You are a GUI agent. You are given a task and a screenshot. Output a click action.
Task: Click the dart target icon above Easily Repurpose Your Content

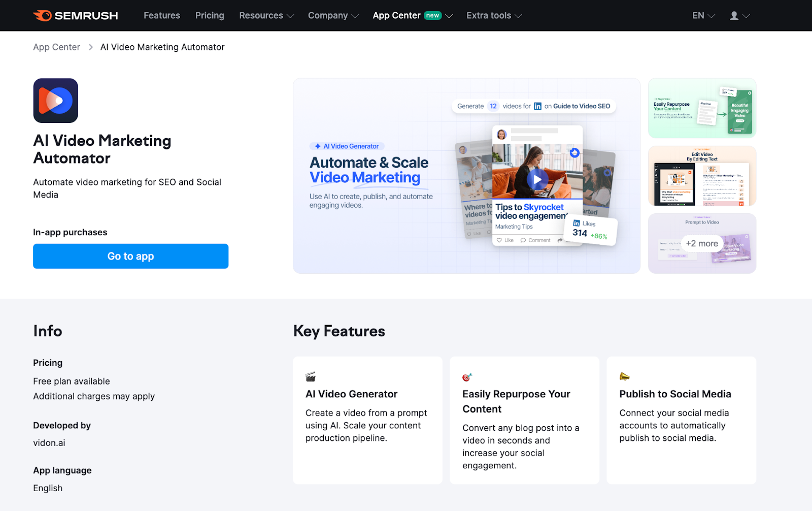(467, 376)
